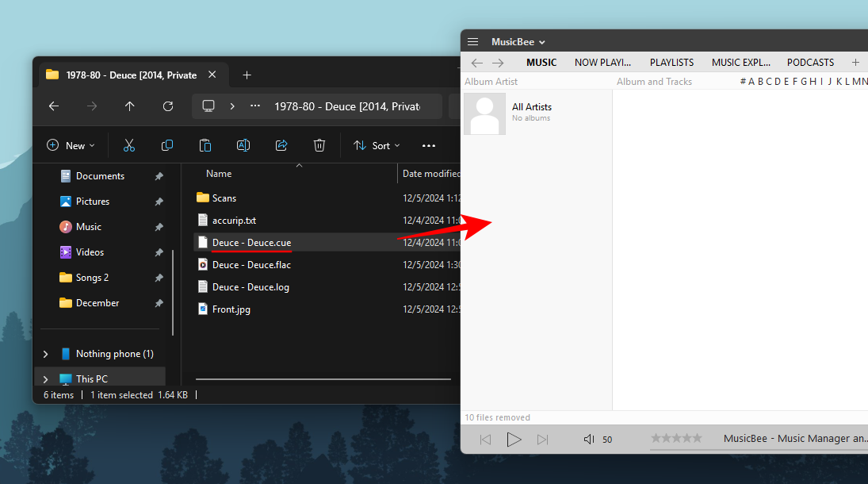Jump to artists starting with B
Screen dimensions: 868x484
(759, 81)
